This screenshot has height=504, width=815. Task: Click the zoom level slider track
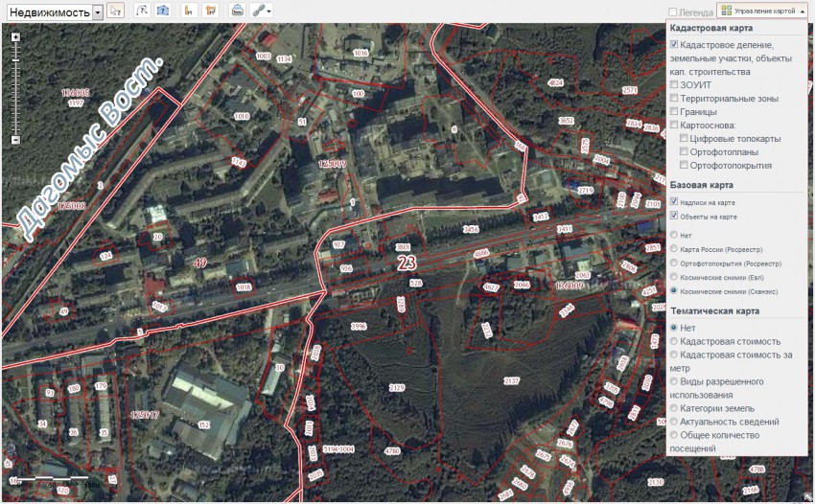pyautogui.click(x=15, y=86)
